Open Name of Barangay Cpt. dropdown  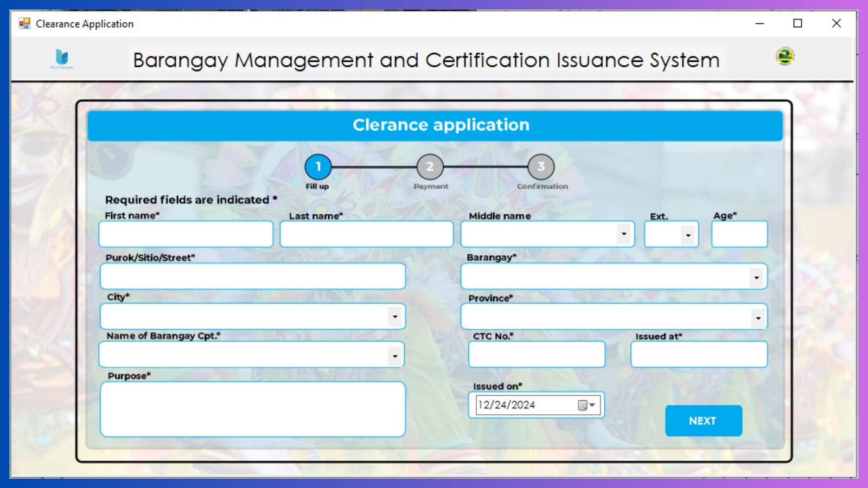(395, 356)
